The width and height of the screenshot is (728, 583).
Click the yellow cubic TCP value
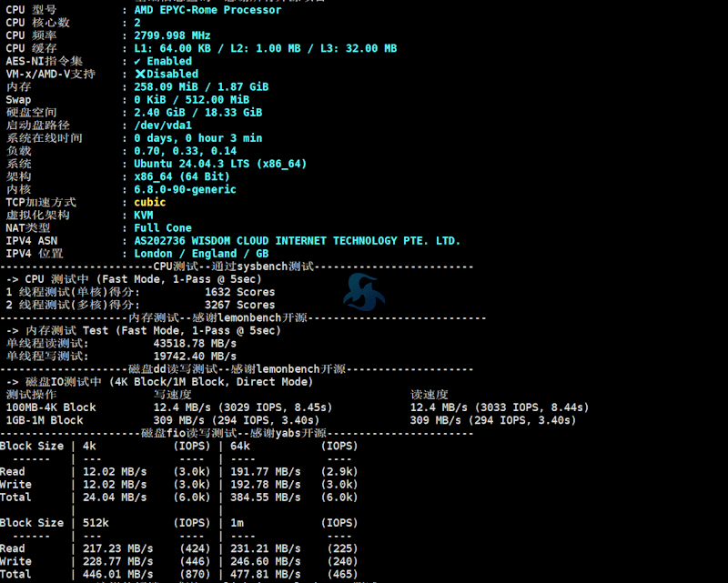150,202
